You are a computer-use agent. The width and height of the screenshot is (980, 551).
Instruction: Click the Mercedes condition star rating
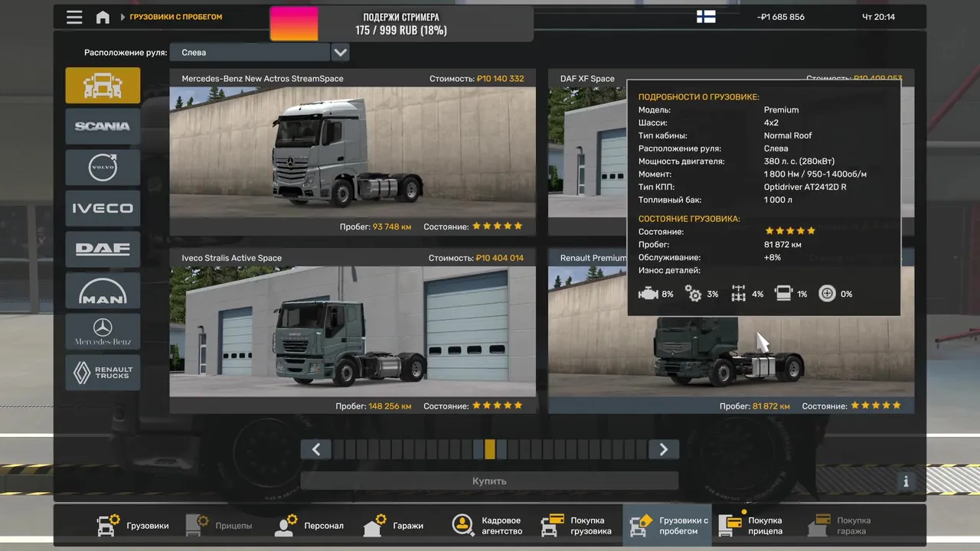coord(498,226)
